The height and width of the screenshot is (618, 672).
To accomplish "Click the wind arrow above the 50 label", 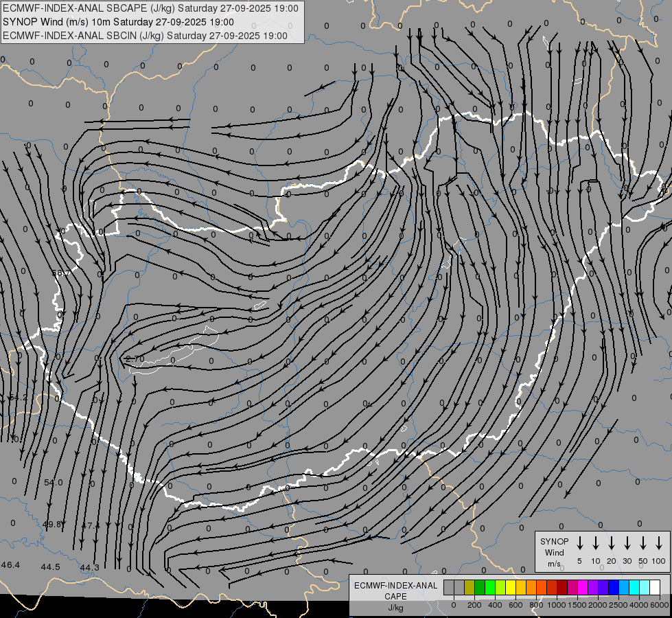I will point(643,543).
